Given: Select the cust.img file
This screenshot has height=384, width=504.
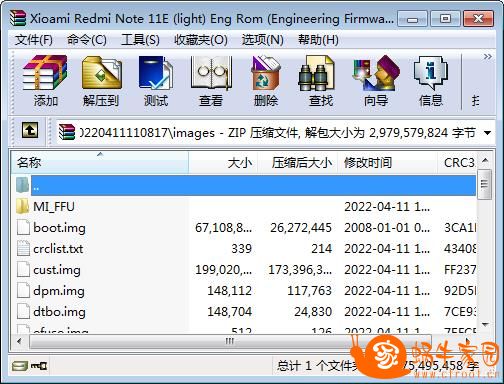Looking at the screenshot, I should pos(246,270).
